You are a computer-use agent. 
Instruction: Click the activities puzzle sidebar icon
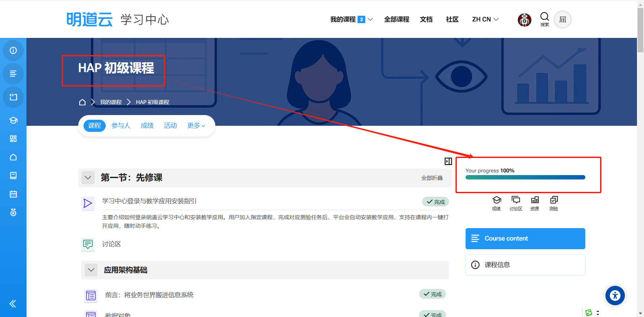click(13, 97)
